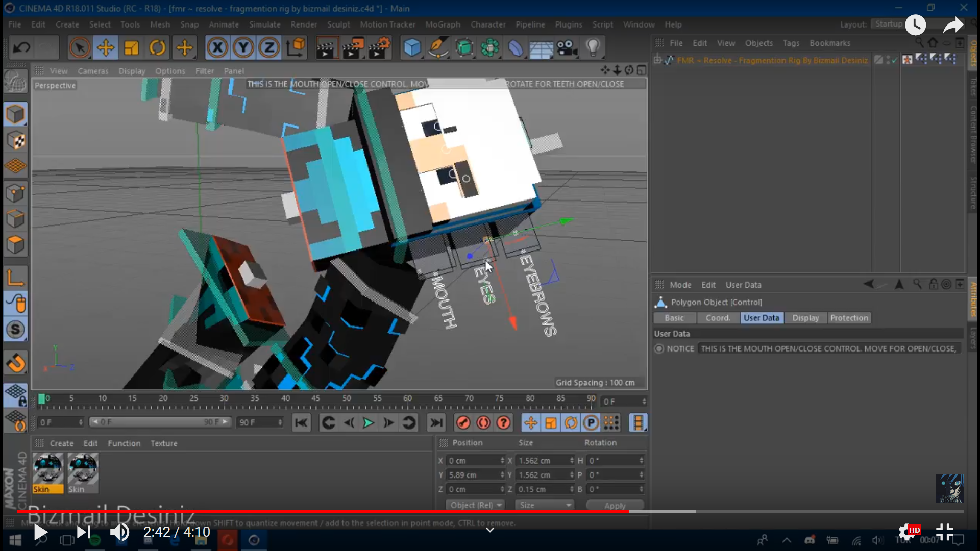This screenshot has height=551, width=980.
Task: Click Render View clapper icon
Action: point(327,47)
